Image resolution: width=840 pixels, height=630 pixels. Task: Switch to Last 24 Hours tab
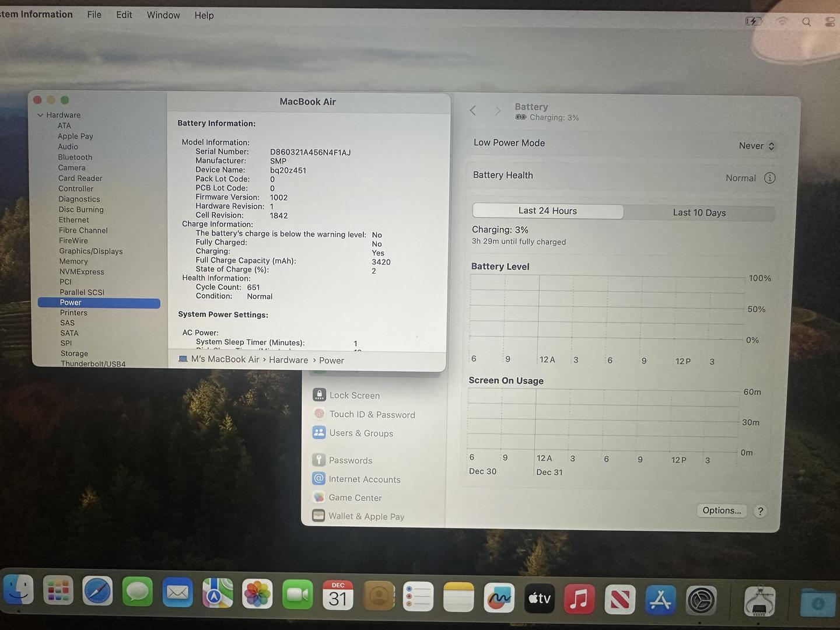coord(547,211)
